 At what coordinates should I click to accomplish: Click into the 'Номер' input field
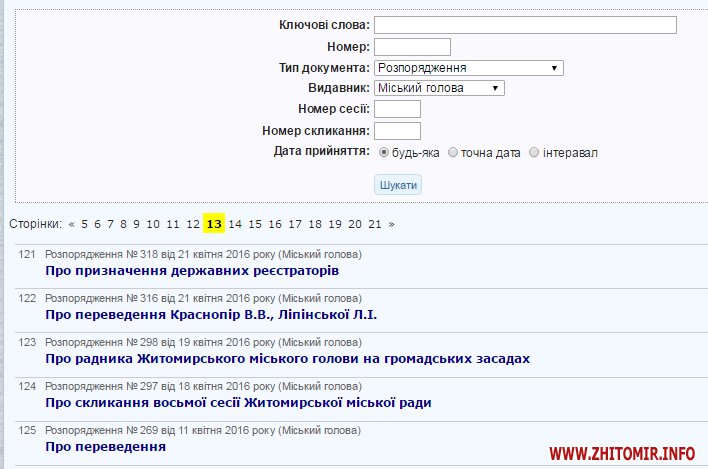pos(412,47)
